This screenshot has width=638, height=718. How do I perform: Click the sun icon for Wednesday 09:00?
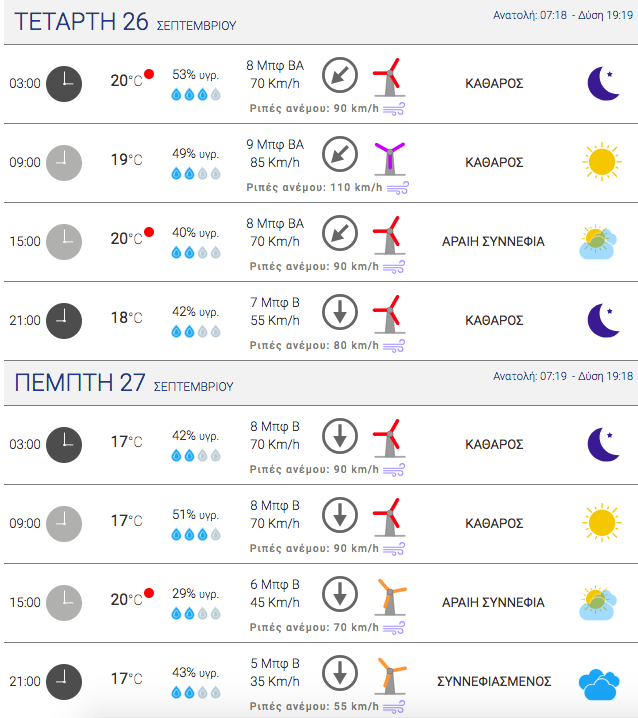coord(602,162)
